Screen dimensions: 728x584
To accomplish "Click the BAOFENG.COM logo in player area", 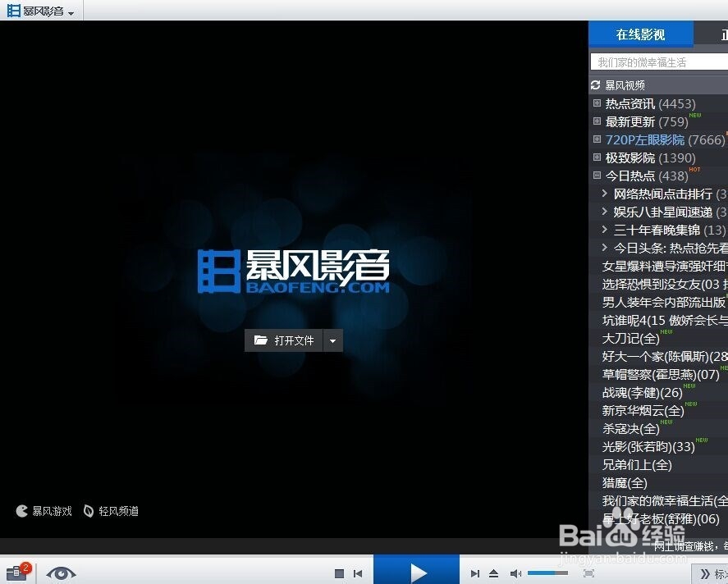I will tap(294, 271).
